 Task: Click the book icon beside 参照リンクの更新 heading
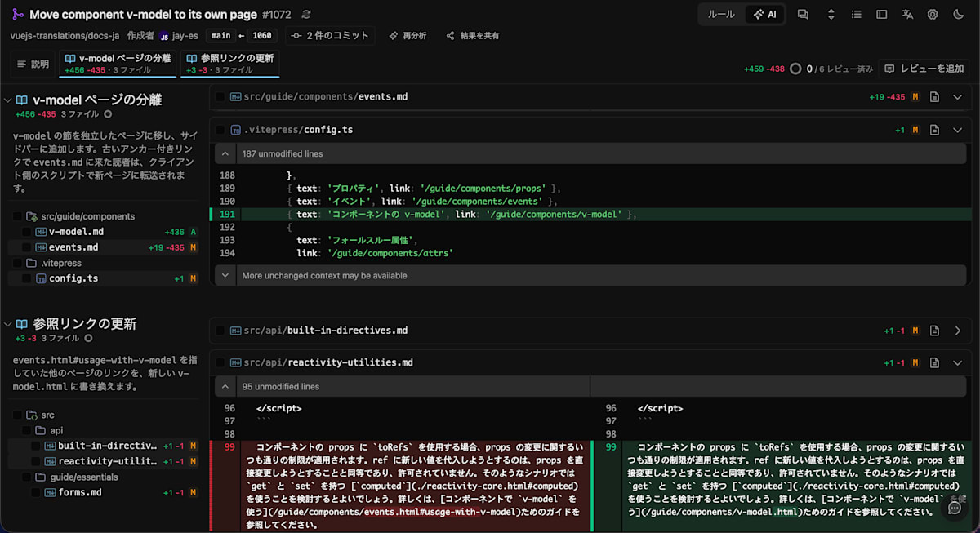pyautogui.click(x=21, y=323)
